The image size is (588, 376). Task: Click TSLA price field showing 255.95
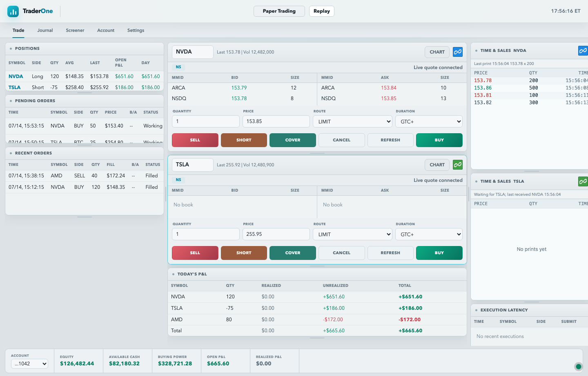pyautogui.click(x=276, y=234)
